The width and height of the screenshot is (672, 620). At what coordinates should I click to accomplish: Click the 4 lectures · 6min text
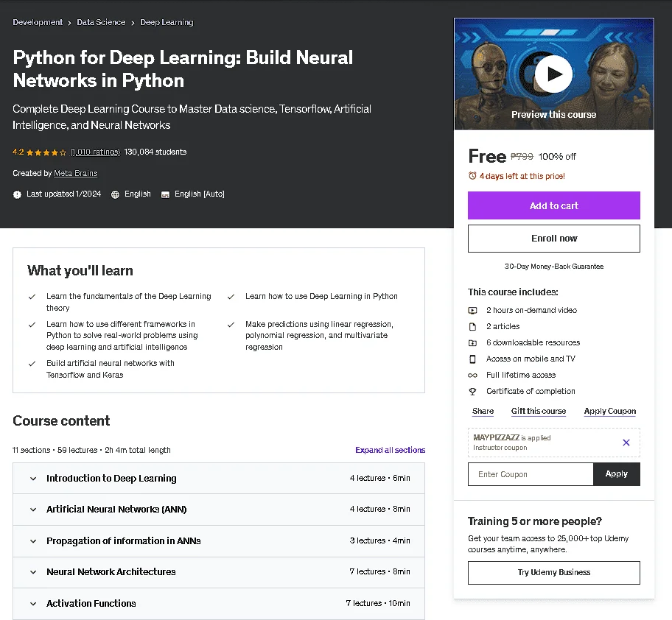pyautogui.click(x=379, y=479)
